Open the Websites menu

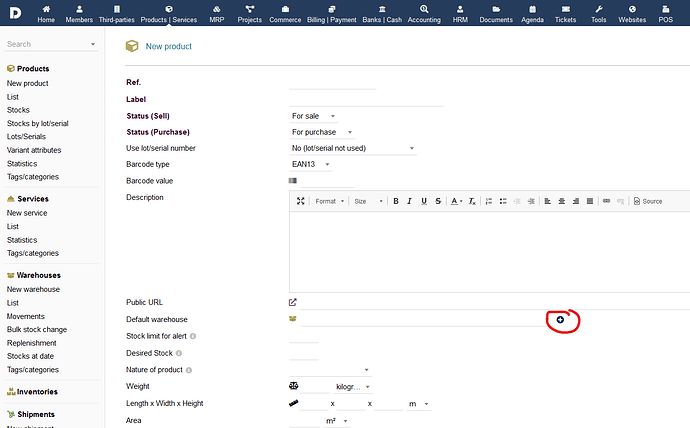[x=632, y=14]
